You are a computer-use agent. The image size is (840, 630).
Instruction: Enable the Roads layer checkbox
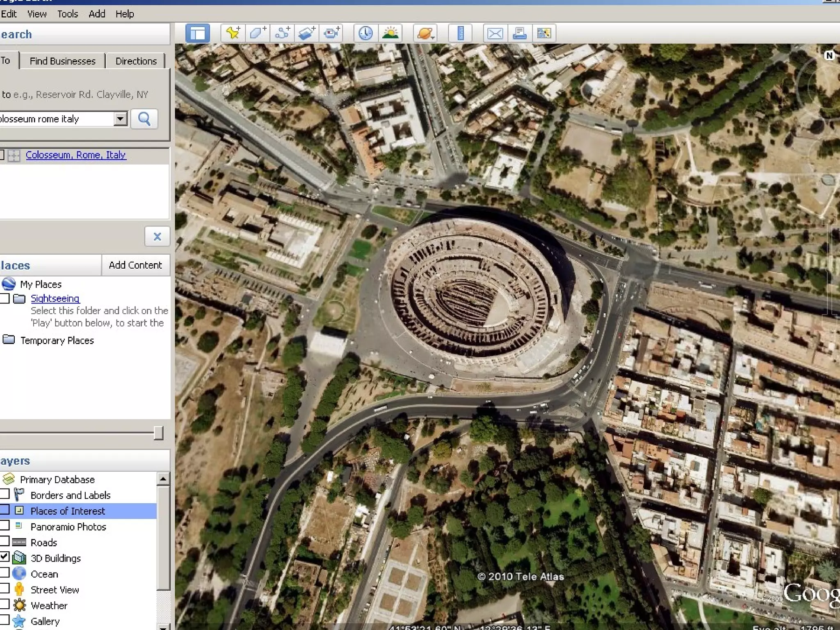[5, 541]
